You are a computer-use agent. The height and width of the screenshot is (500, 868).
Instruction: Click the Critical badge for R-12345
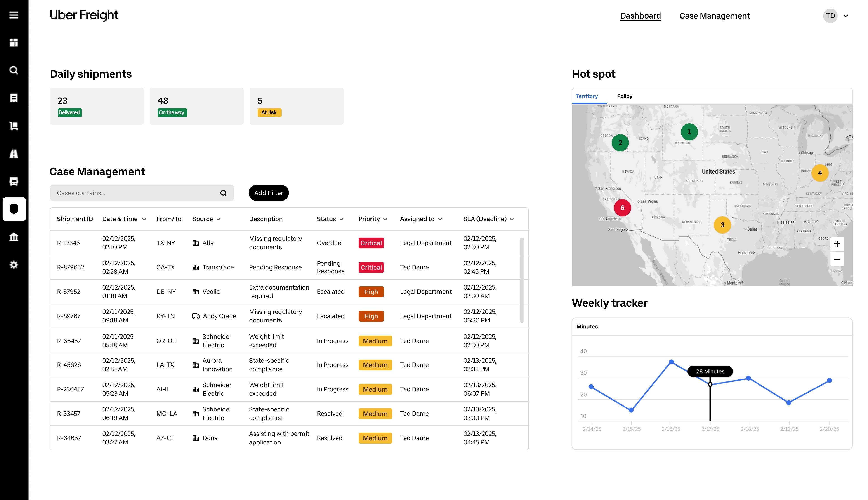[371, 243]
